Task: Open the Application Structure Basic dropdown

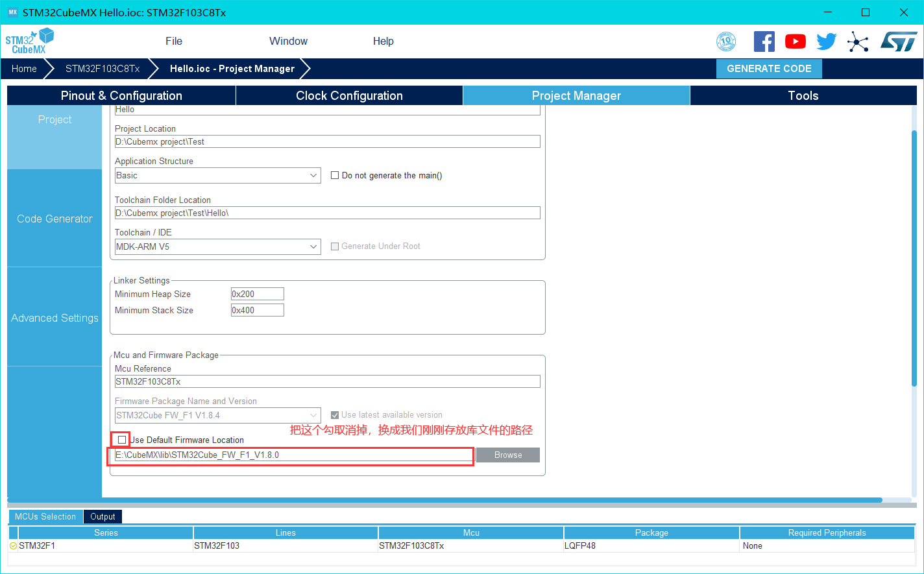Action: [218, 176]
